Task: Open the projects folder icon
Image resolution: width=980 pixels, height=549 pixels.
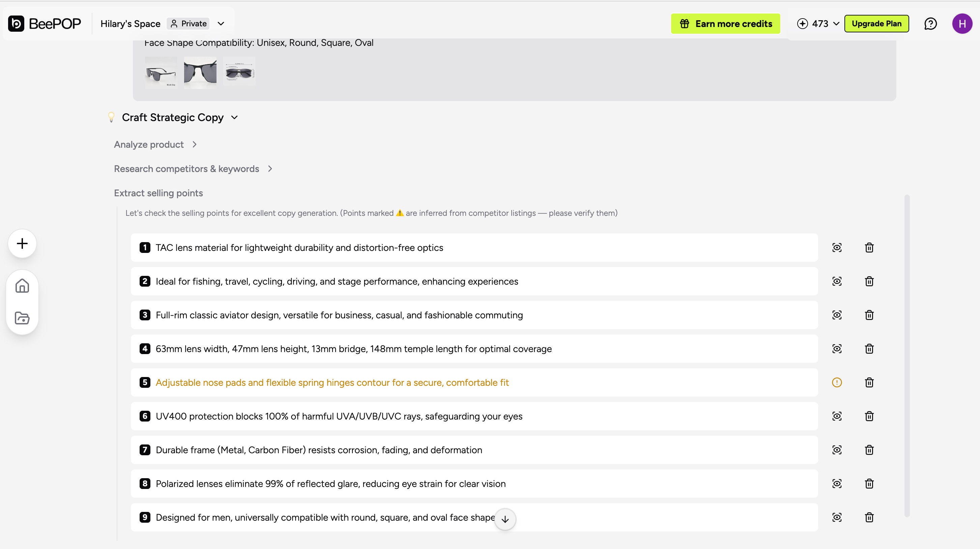Action: [x=22, y=318]
